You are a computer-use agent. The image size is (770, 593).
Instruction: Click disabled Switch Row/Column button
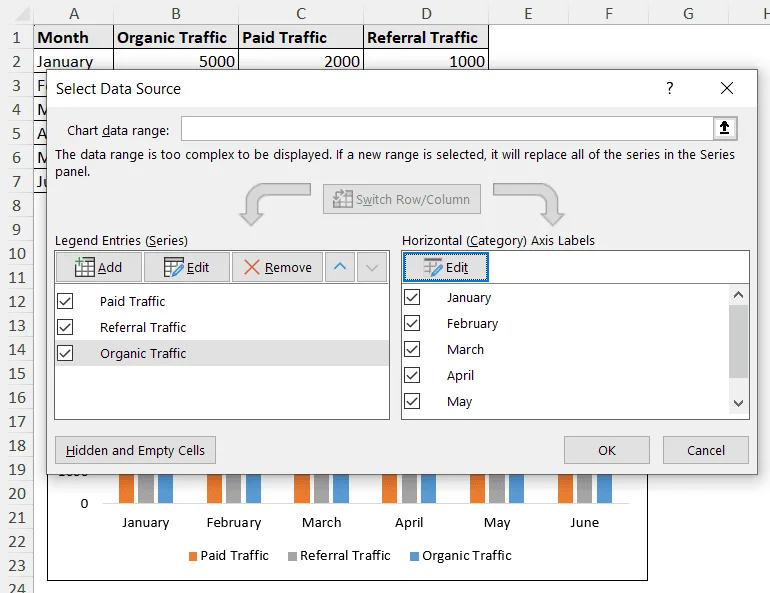point(402,199)
